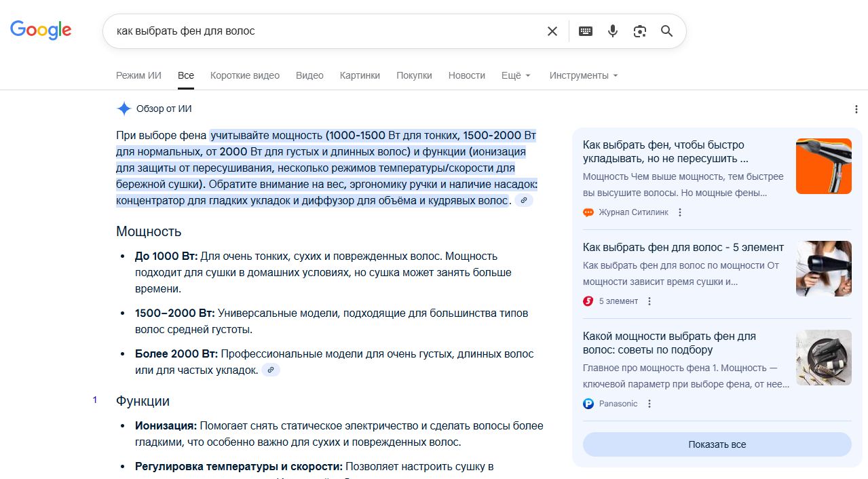Open options menu for 5 элемент source
This screenshot has height=479, width=868.
click(x=649, y=301)
